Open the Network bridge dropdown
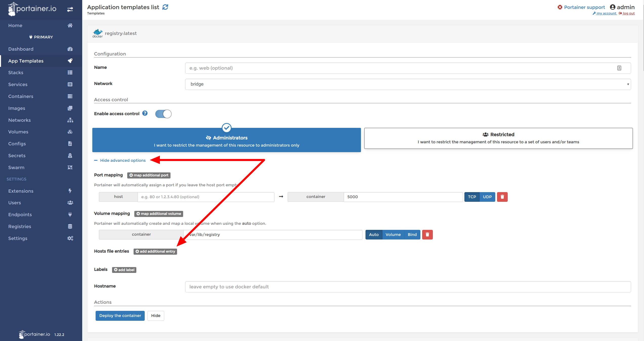The height and width of the screenshot is (341, 644). pos(408,84)
